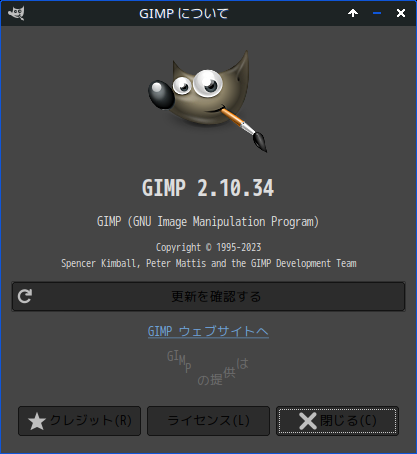Close the dialog using the title bar X
Viewport: 417px width, 454px height.
401,13
